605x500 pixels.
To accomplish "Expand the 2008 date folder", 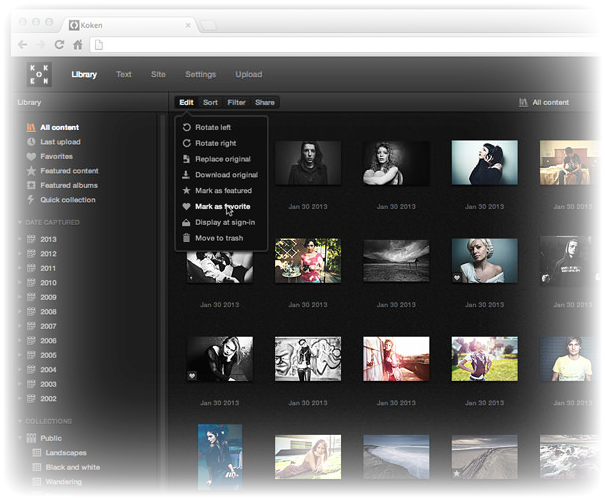I will pos(20,312).
